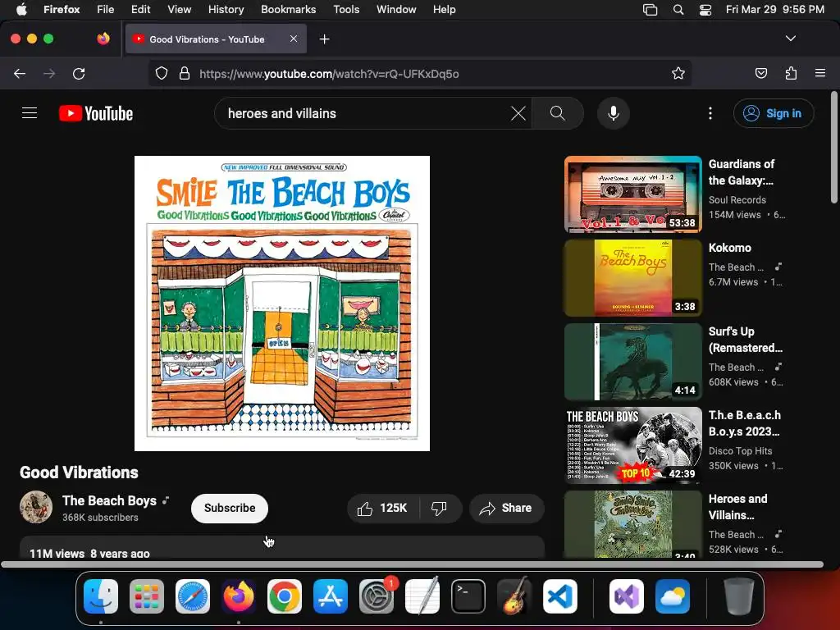Start voice search with the microphone
Image resolution: width=840 pixels, height=630 pixels.
pos(614,113)
